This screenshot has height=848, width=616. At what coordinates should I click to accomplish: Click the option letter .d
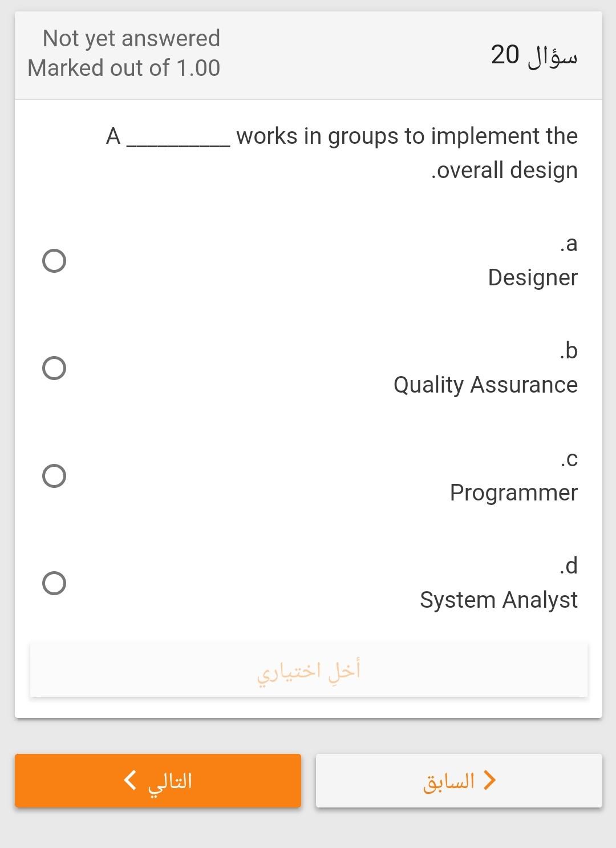click(x=568, y=566)
